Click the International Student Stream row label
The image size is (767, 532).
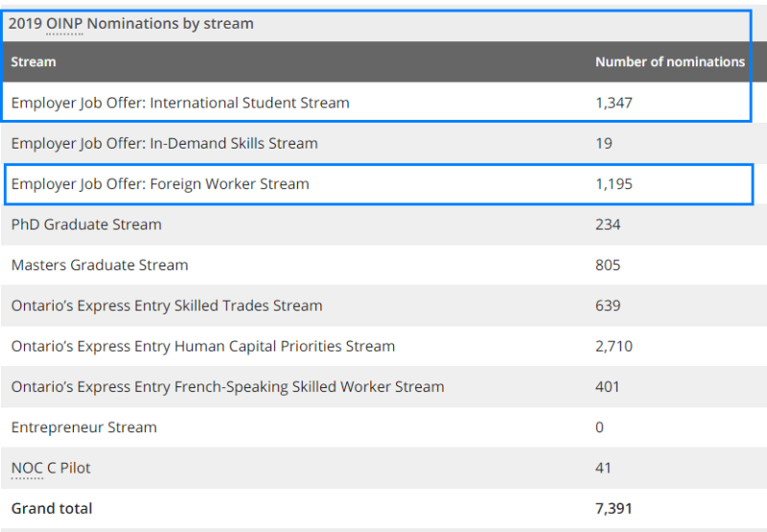click(180, 103)
